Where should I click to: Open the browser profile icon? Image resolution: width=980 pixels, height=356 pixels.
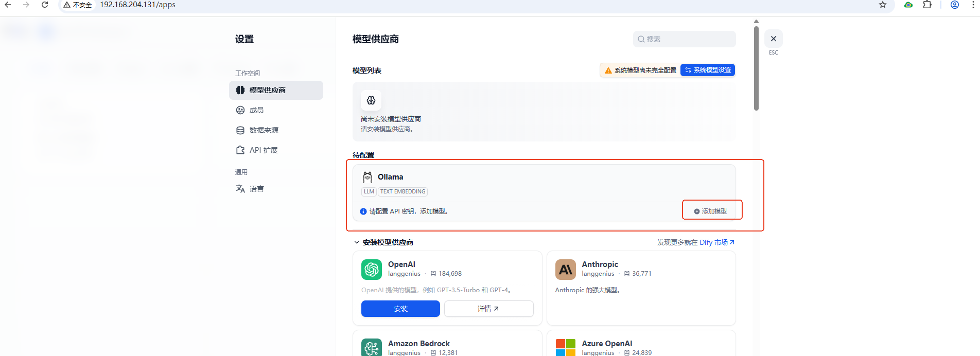(x=955, y=5)
